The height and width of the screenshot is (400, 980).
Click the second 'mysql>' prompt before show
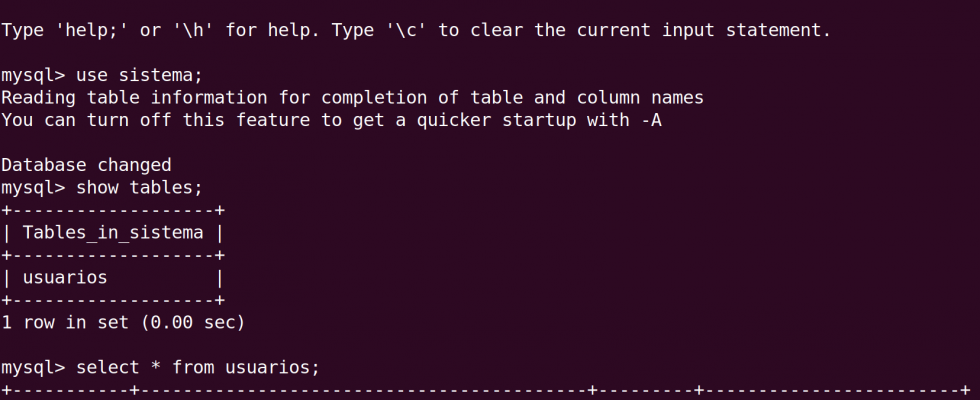click(x=33, y=188)
